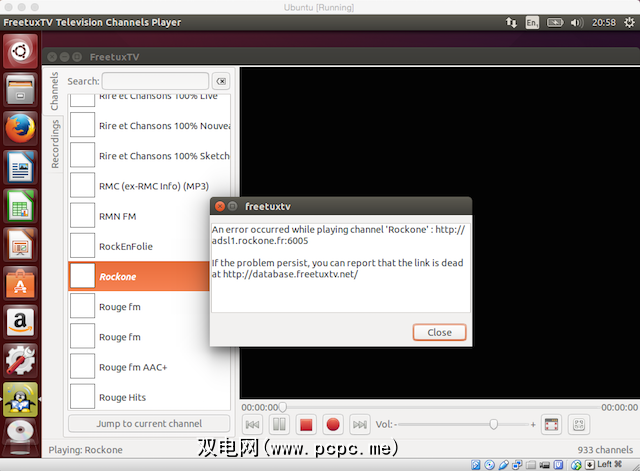Select the RMN FM channel
Screen dimensions: 640x471
(139, 216)
